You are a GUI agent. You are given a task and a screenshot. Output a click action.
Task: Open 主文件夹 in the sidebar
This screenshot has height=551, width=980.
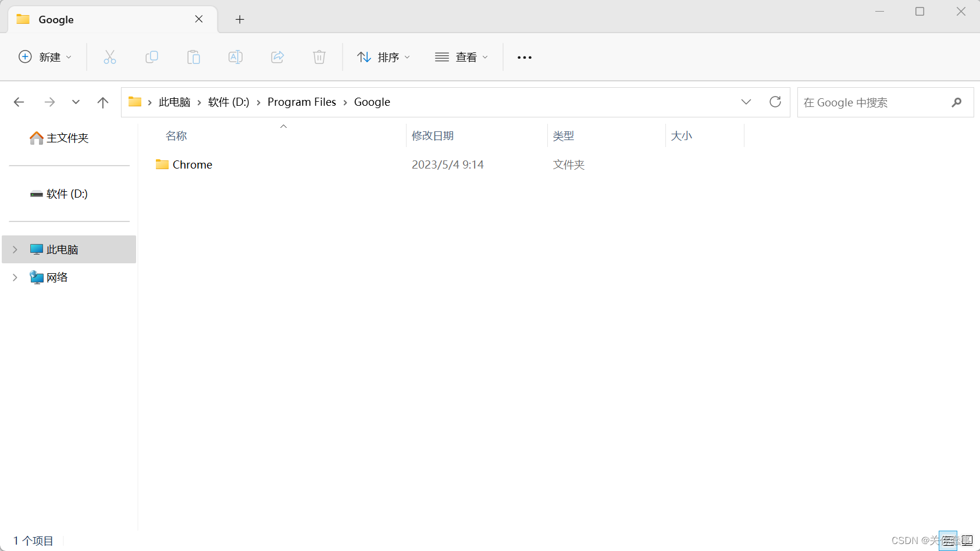59,138
